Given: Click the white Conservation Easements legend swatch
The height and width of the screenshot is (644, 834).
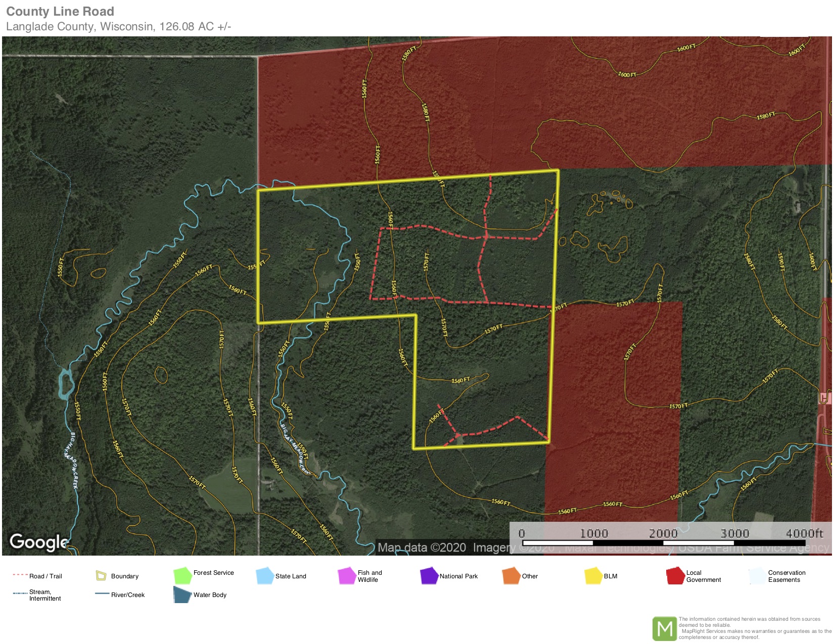Looking at the screenshot, I should coord(757,576).
